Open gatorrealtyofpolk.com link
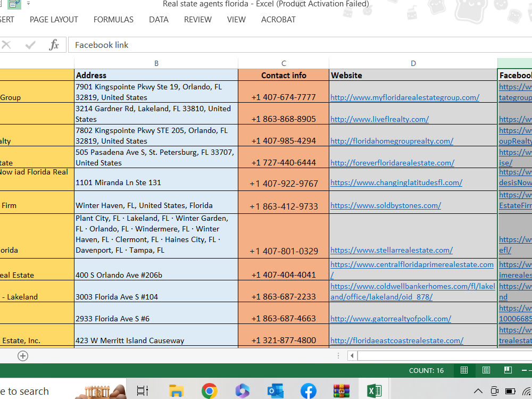The image size is (532, 399). tap(391, 319)
